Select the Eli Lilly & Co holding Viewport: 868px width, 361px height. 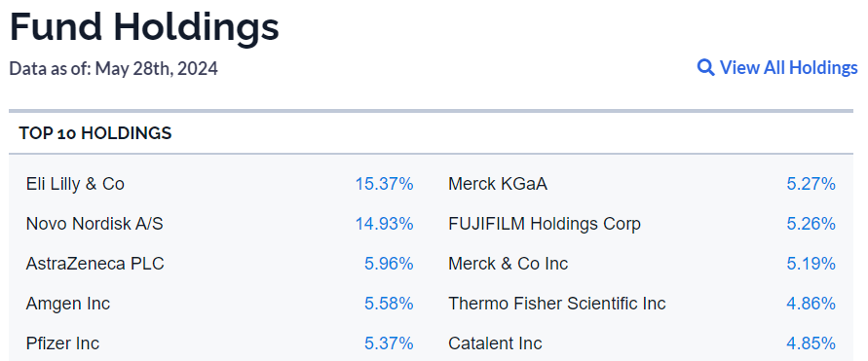coord(75,184)
